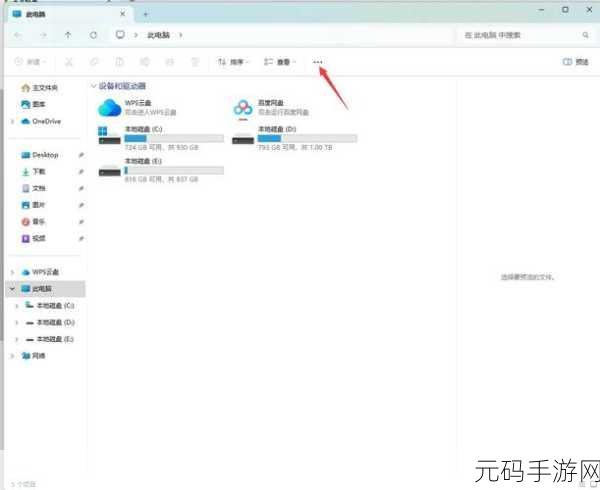Expand sidebar 本地磁盘 (E:) tree arrow

(17, 339)
